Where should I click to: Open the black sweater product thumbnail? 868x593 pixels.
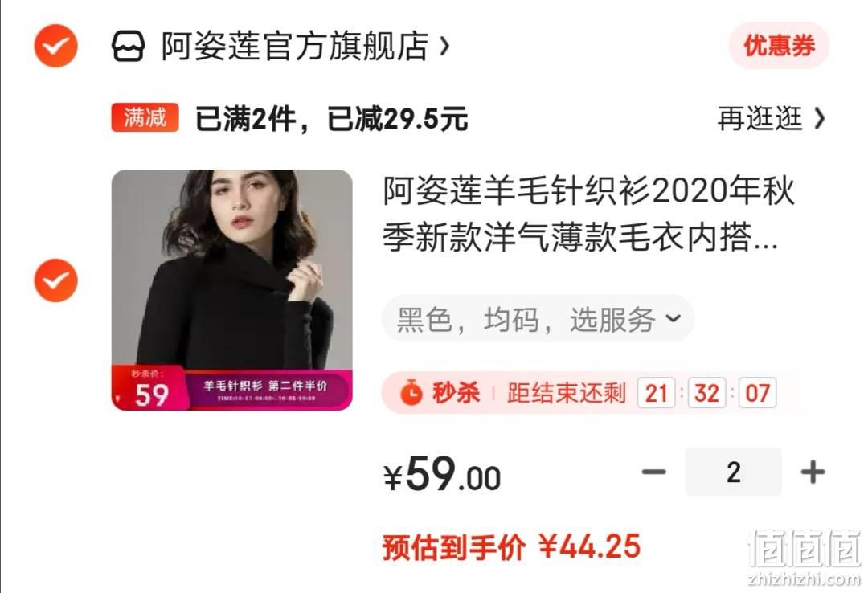232,290
